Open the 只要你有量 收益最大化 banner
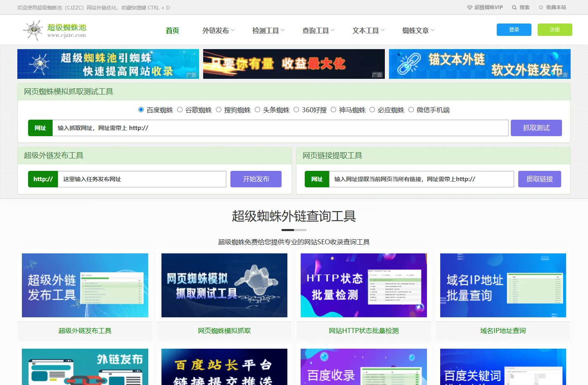Viewport: 588px width, 385px height. [x=294, y=64]
